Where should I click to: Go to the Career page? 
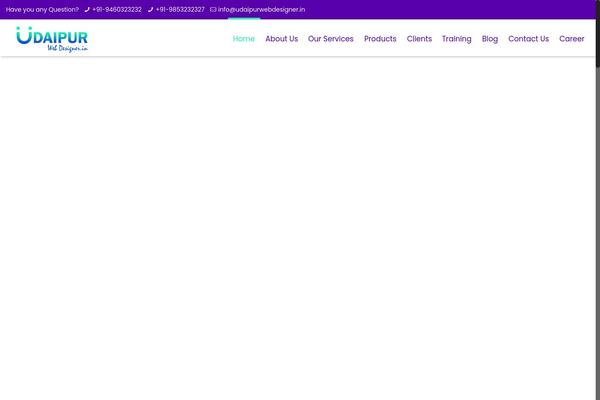(x=572, y=39)
